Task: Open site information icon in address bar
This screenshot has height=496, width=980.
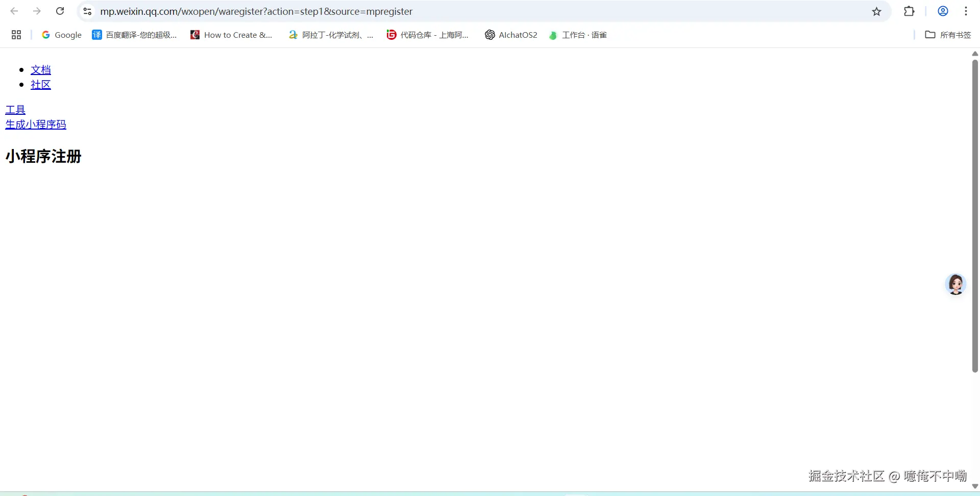Action: 87,11
